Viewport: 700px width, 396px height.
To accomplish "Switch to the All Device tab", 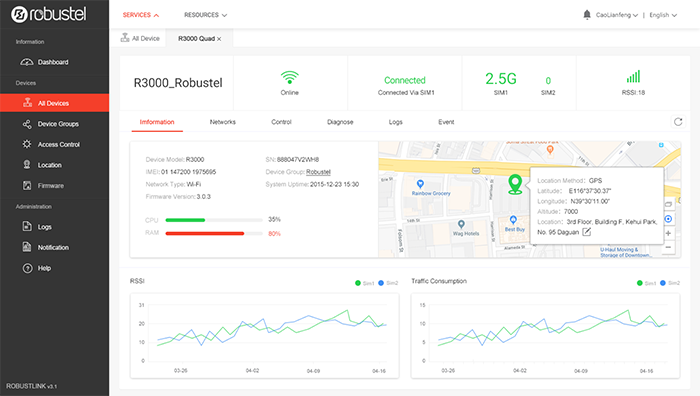I will pos(140,38).
